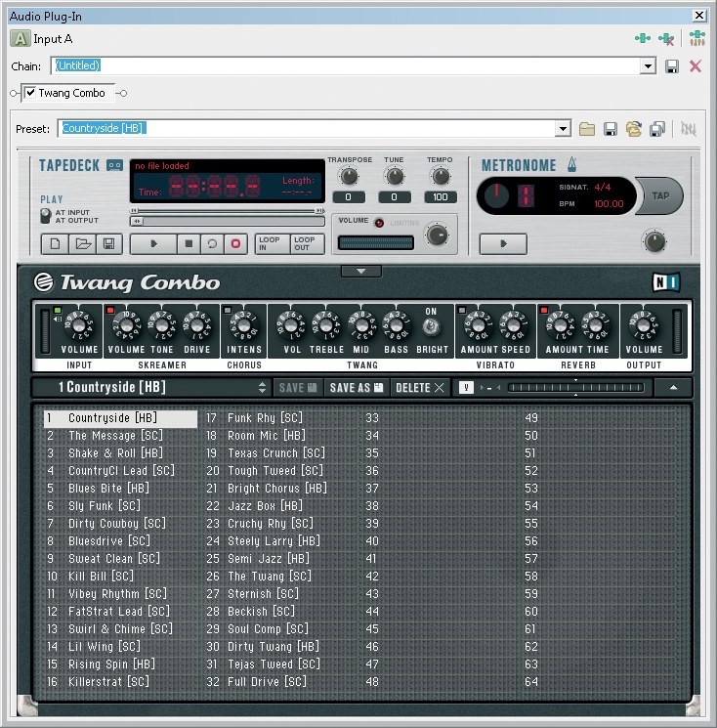Save the Tapedeck recording via its floppy icon

tap(109, 243)
